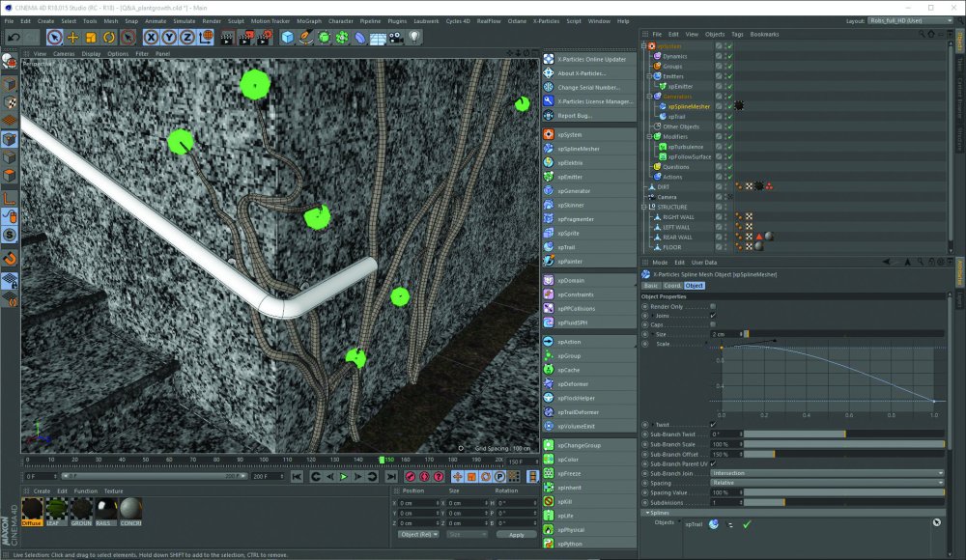The image size is (966, 560).
Task: Click the Camera object toolbar icon
Action: click(395, 38)
